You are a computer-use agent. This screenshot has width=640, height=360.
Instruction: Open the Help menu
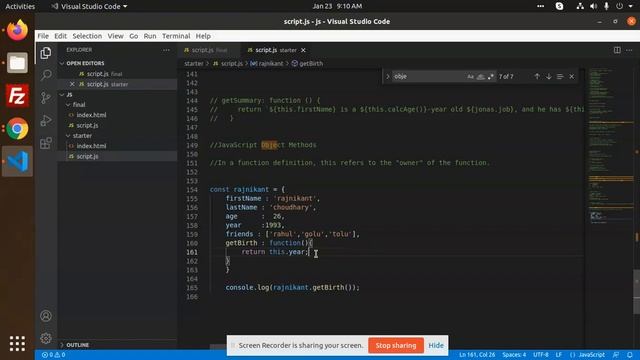pyautogui.click(x=203, y=36)
